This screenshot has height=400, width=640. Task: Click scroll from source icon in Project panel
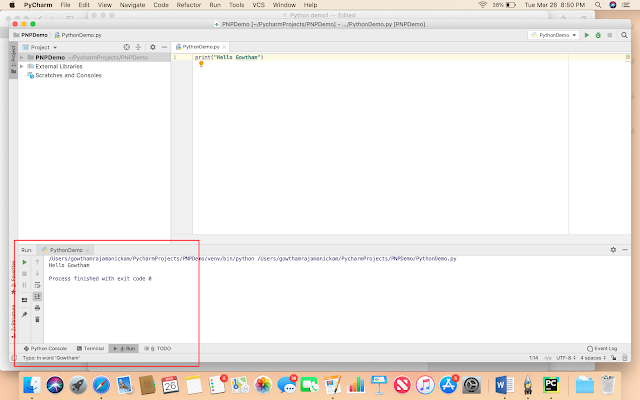tap(127, 47)
